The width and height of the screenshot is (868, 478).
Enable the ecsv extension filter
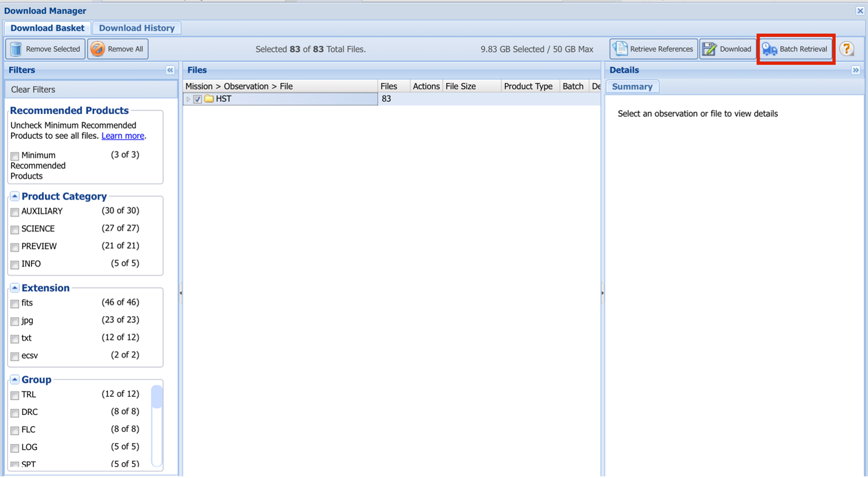pos(15,357)
